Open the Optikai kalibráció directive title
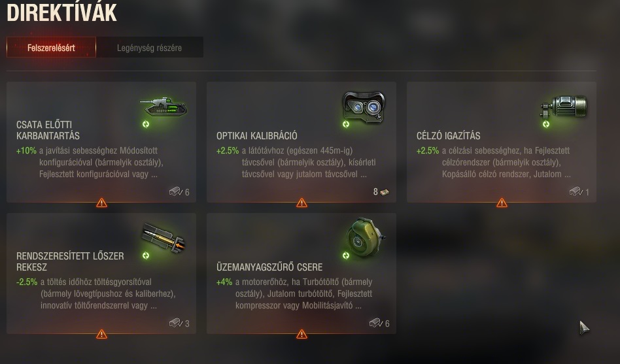The height and width of the screenshot is (364, 620). pos(256,136)
